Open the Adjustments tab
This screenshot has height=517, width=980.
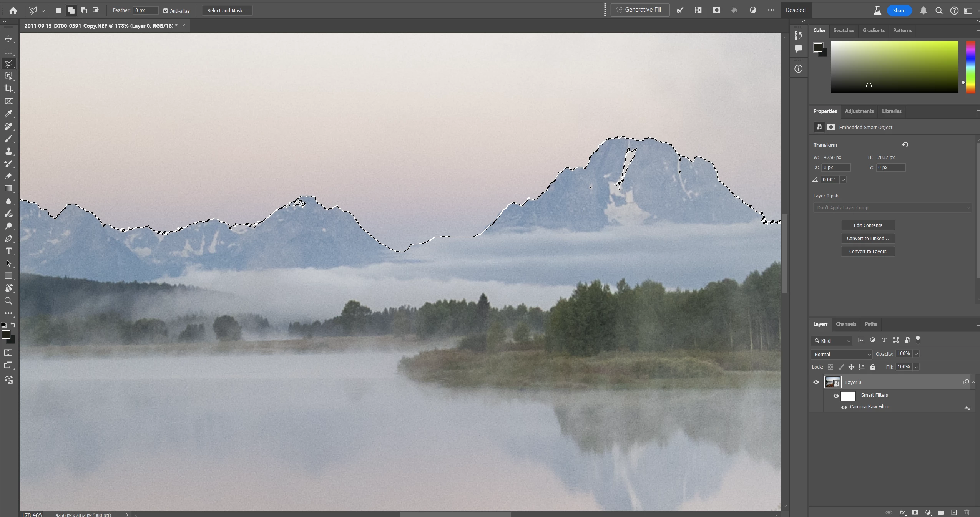[859, 111]
